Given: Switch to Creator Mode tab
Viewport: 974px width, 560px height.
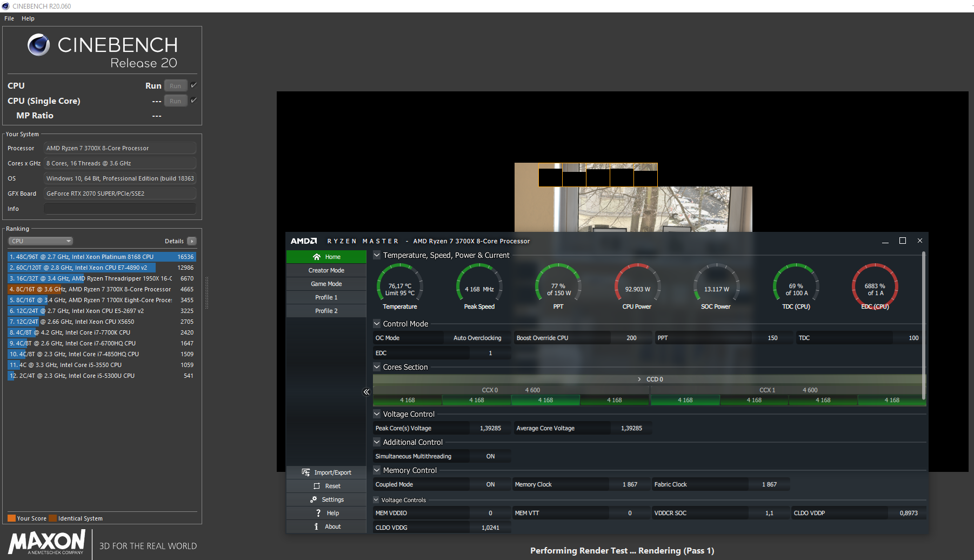Looking at the screenshot, I should pyautogui.click(x=326, y=270).
